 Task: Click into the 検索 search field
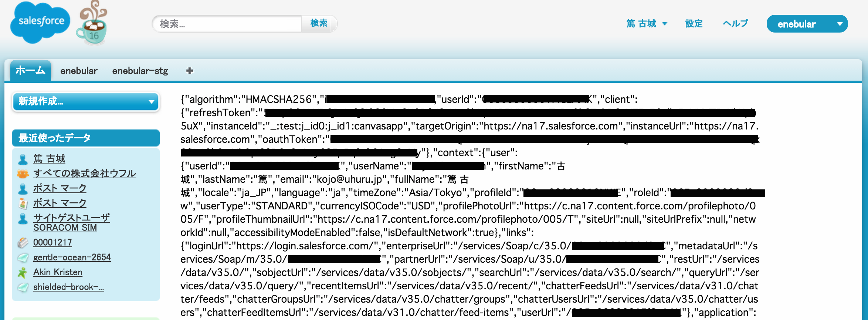click(227, 24)
